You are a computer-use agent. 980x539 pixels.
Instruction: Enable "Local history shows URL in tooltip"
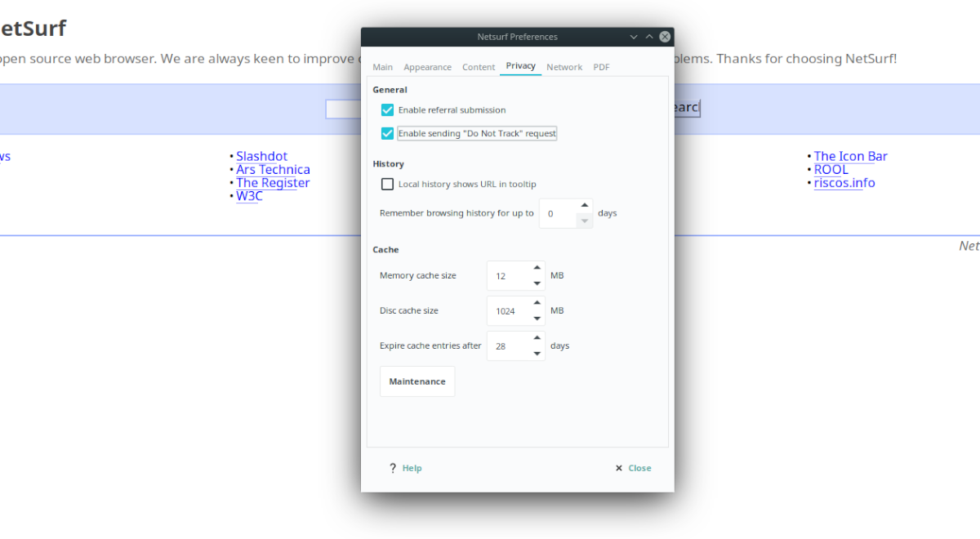[x=387, y=184]
